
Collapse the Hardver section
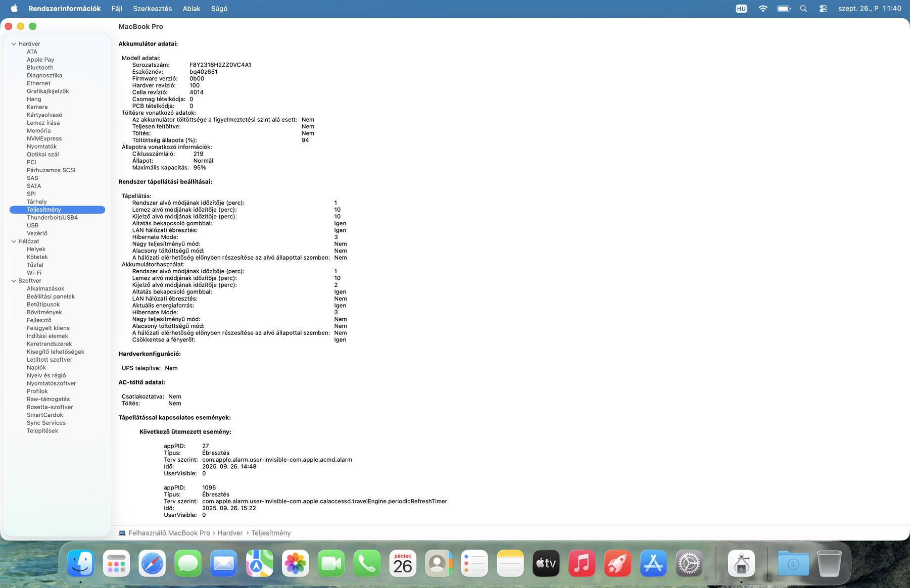pos(14,44)
